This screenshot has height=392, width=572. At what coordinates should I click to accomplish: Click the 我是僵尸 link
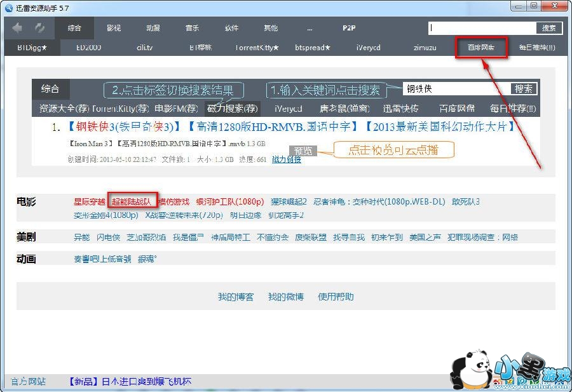coord(188,238)
